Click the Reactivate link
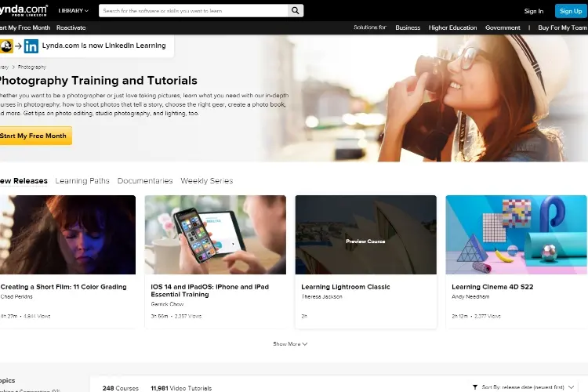Viewport: 588px width, 392px height. [x=71, y=27]
